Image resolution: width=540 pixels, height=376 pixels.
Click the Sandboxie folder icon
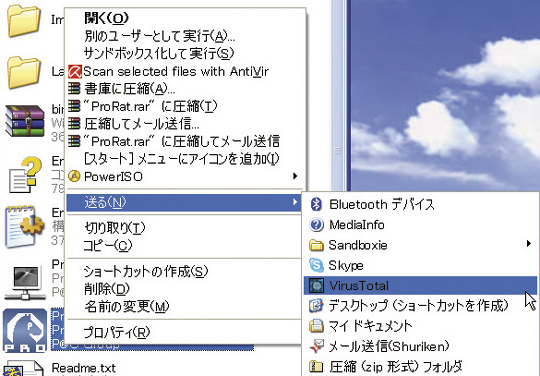pyautogui.click(x=316, y=245)
